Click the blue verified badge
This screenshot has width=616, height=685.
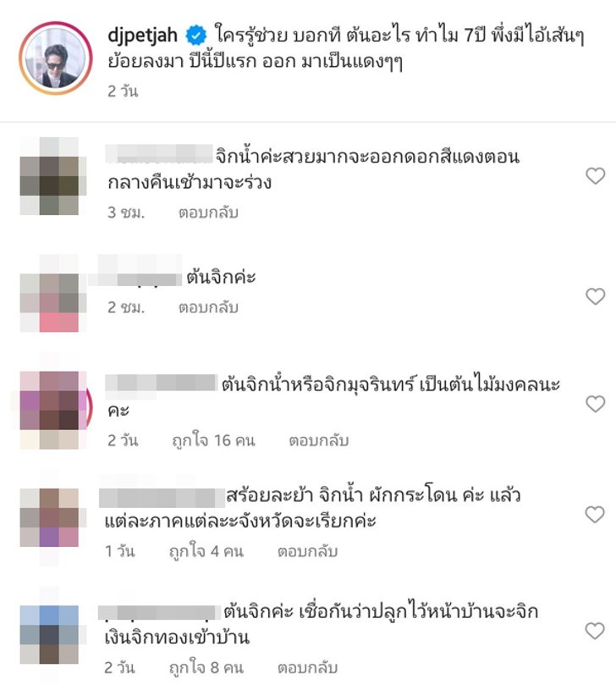(x=196, y=36)
